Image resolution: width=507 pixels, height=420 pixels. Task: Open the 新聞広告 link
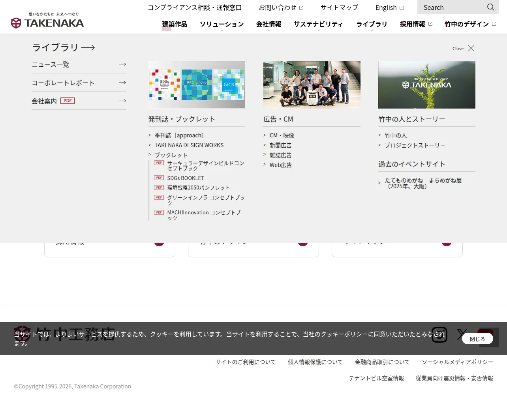pyautogui.click(x=281, y=145)
